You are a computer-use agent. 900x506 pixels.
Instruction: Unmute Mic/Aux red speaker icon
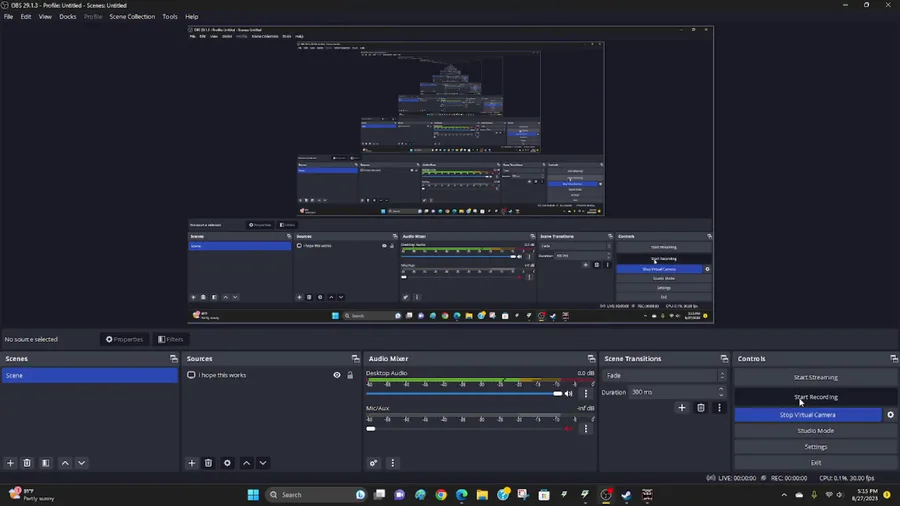coord(568,429)
